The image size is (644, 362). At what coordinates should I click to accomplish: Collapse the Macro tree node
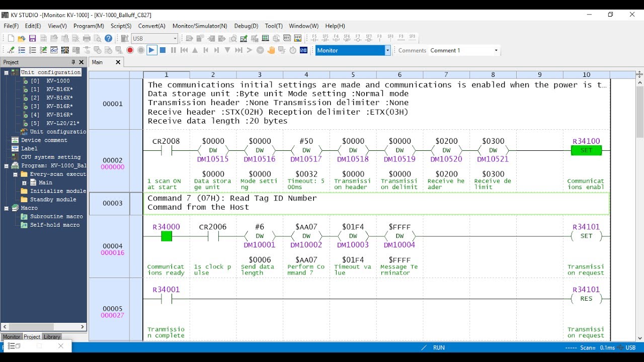(x=7, y=208)
